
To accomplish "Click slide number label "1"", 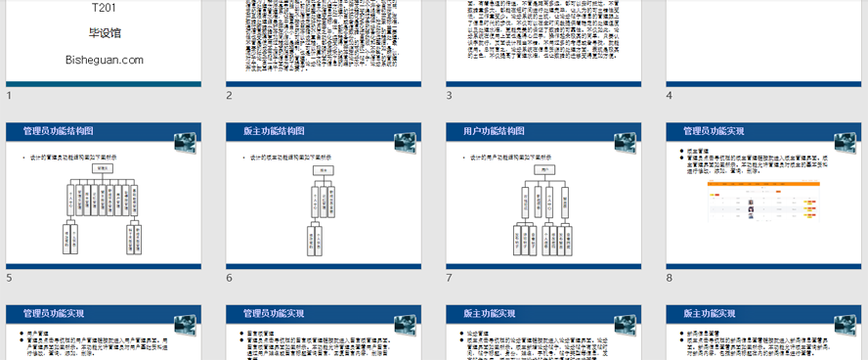I will 9,96.
